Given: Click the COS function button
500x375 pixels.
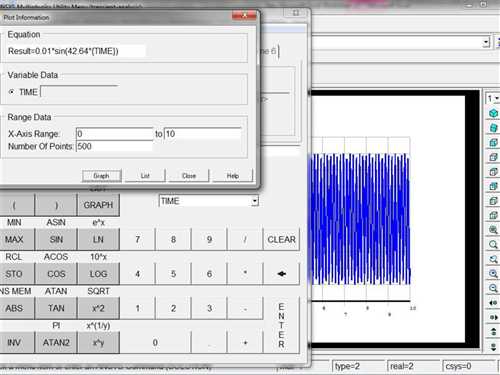Looking at the screenshot, I should point(56,274).
